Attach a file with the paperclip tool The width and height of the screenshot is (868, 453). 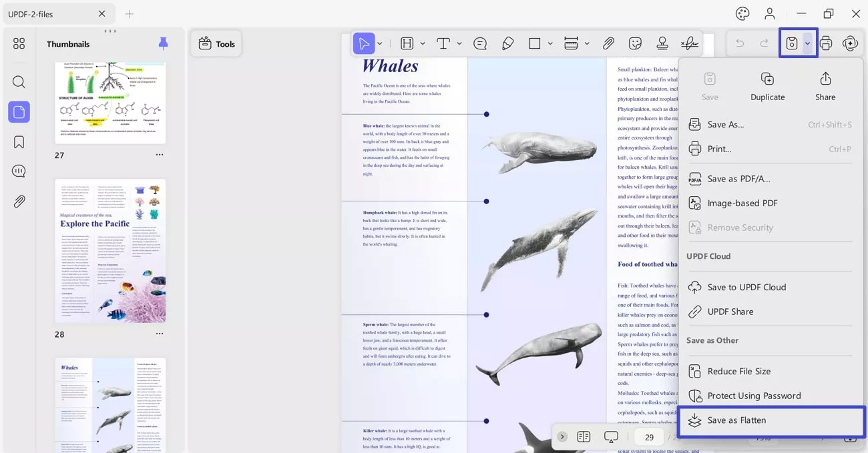pos(608,43)
